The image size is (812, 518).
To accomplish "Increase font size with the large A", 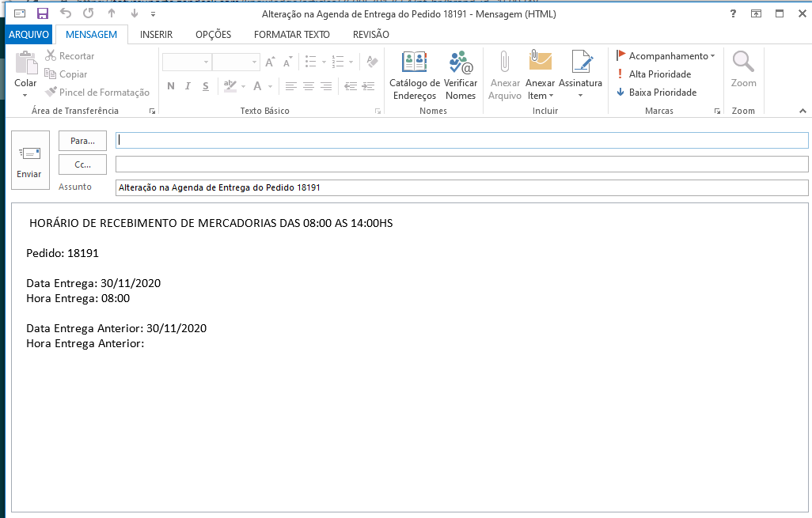I will (x=270, y=62).
